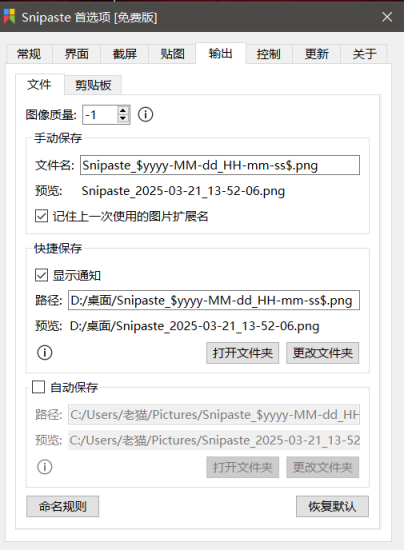Go to the 截屏 tab
This screenshot has width=404, height=550.
click(124, 54)
